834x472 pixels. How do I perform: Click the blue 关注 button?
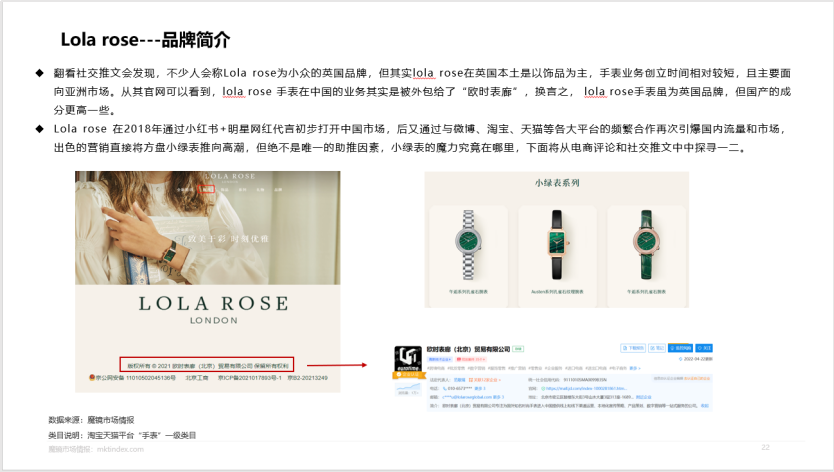[x=704, y=348]
